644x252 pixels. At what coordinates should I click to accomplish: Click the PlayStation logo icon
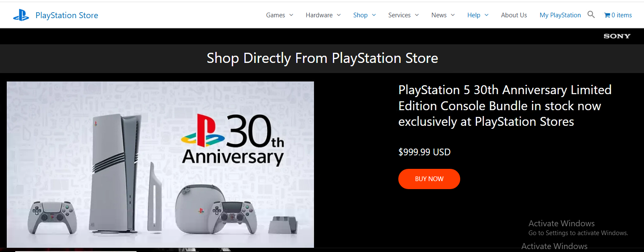[x=21, y=16]
